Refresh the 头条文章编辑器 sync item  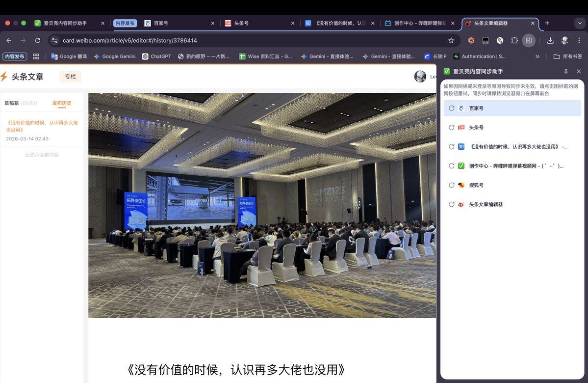[451, 204]
